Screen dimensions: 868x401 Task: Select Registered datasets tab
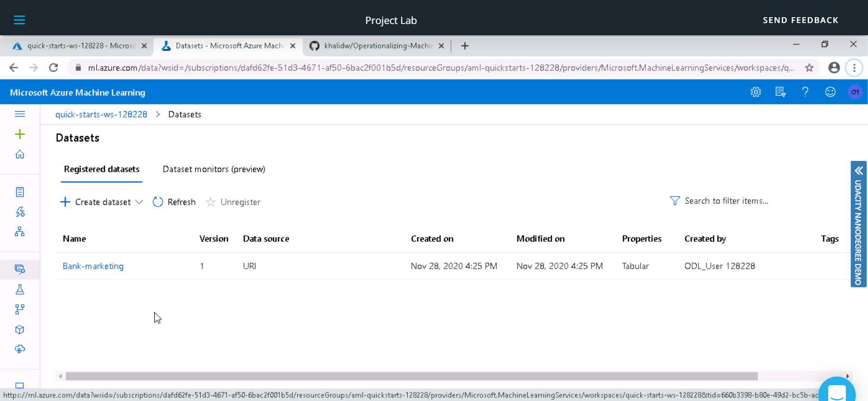102,169
